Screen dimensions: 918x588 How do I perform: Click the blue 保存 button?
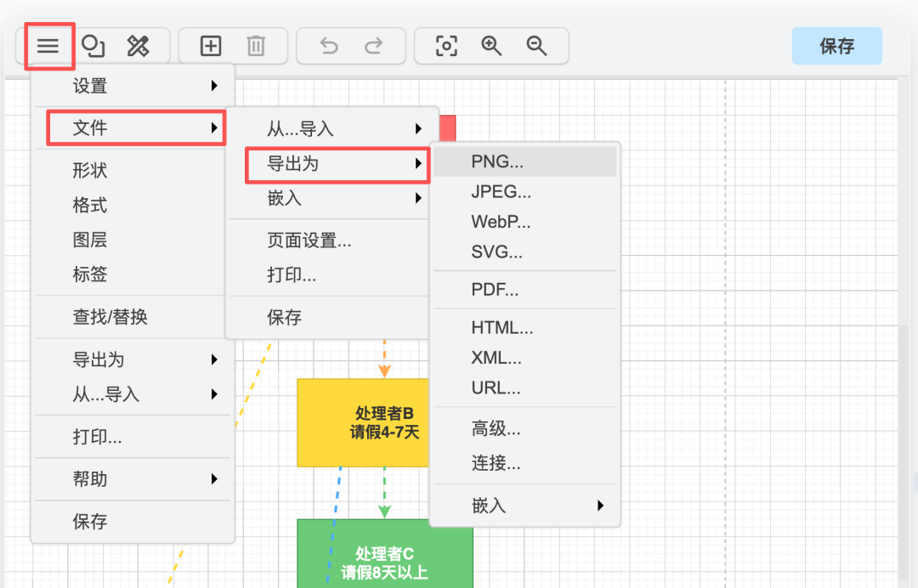(836, 46)
